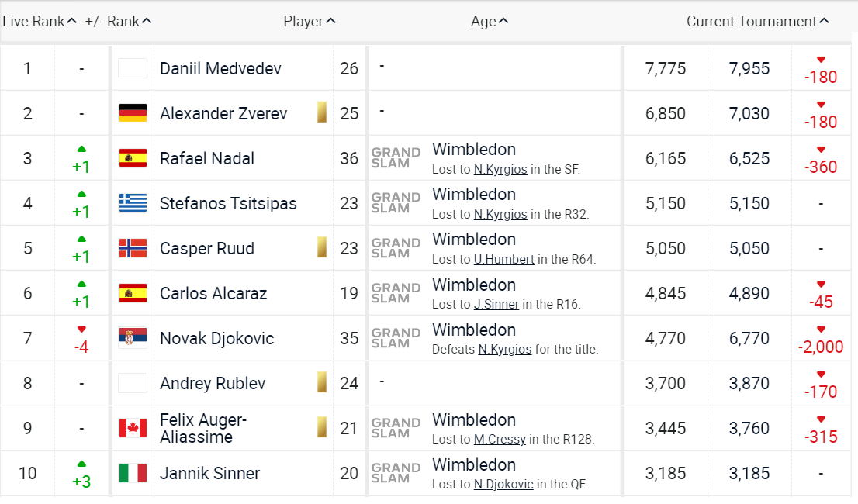The width and height of the screenshot is (858, 504).
Task: Open the sort chevron on the Player column
Action: click(x=331, y=21)
